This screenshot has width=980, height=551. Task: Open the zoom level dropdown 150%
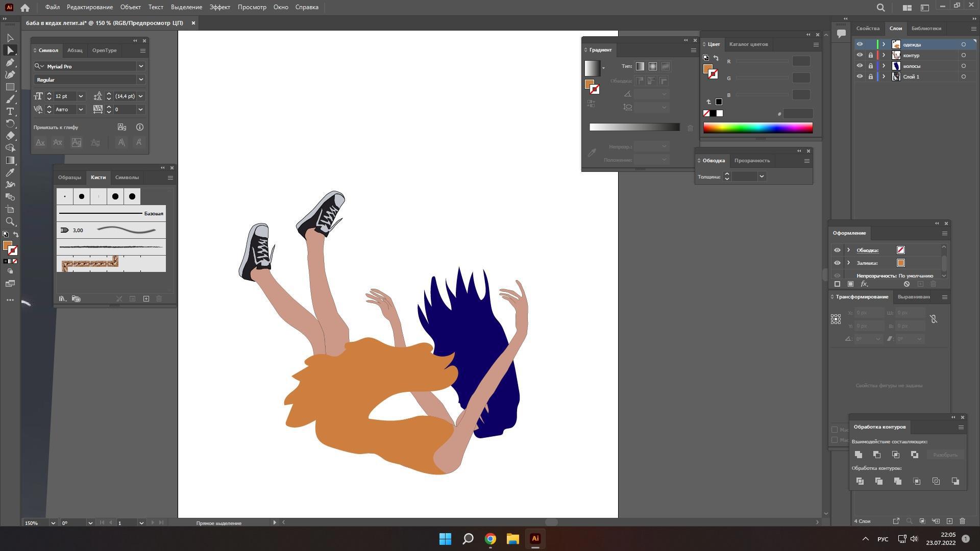53,523
